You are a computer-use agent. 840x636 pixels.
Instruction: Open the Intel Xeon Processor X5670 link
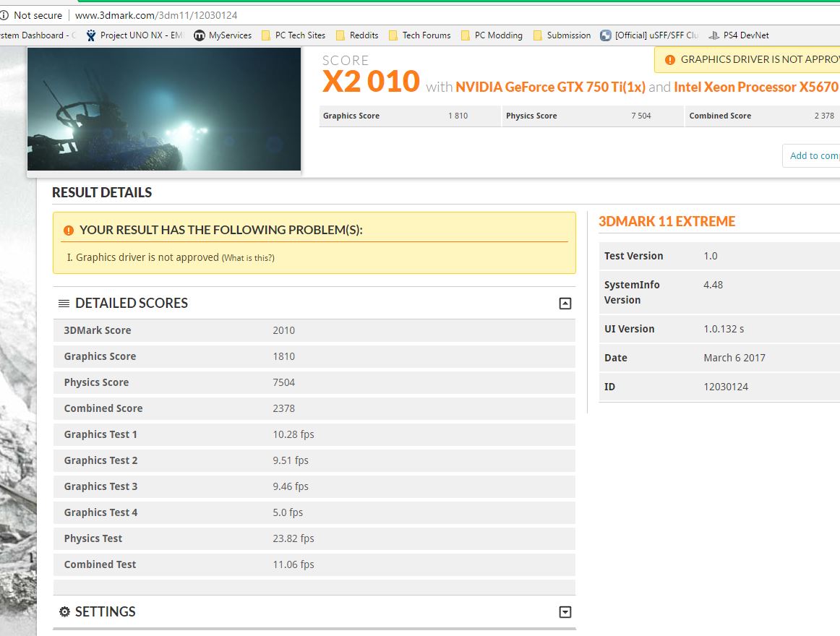click(x=756, y=87)
